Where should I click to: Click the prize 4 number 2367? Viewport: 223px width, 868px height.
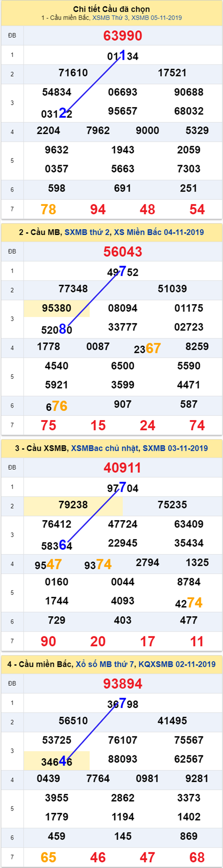[147, 348]
